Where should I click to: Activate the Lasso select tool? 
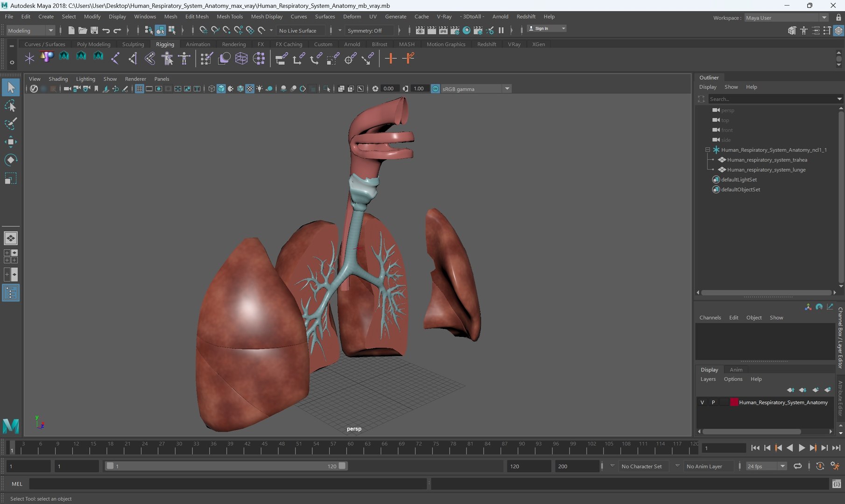pos(10,106)
